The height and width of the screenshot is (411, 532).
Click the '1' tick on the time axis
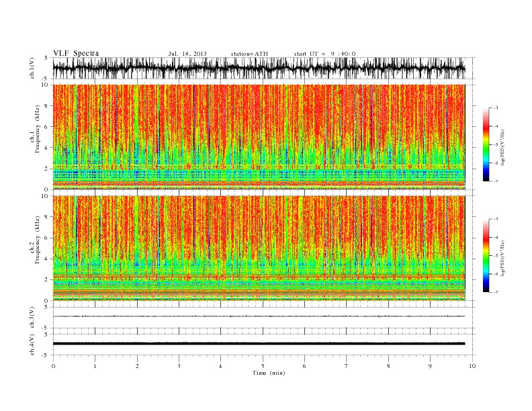coord(95,366)
